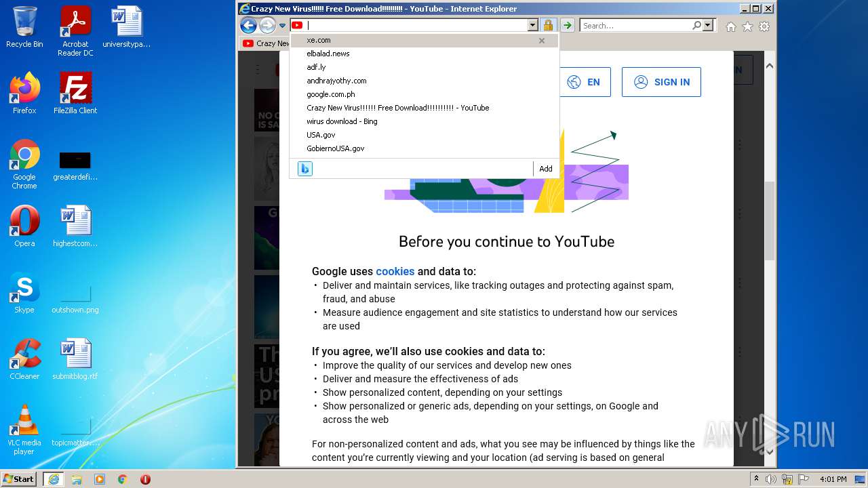The height and width of the screenshot is (488, 868).
Task: Select elbalad.news suggestion
Action: pos(424,54)
